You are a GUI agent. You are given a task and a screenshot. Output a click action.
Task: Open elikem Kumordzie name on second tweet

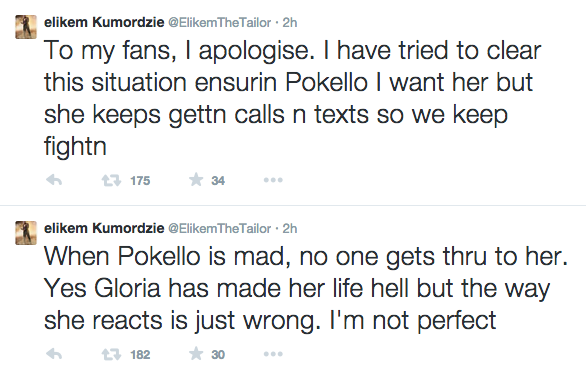pyautogui.click(x=104, y=228)
